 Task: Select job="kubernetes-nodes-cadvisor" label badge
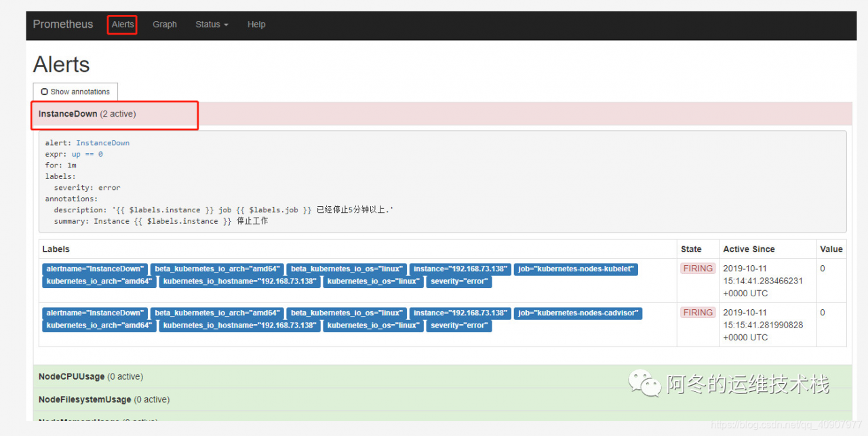tap(578, 313)
